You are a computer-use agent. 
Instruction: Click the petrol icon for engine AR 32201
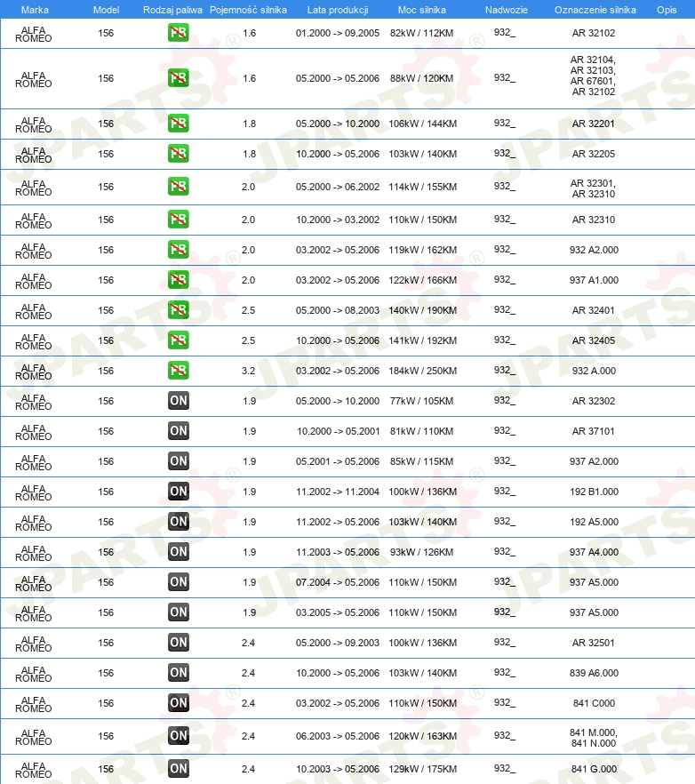[179, 123]
